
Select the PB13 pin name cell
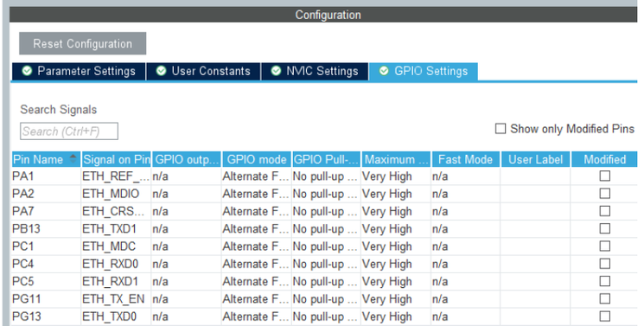pos(46,229)
